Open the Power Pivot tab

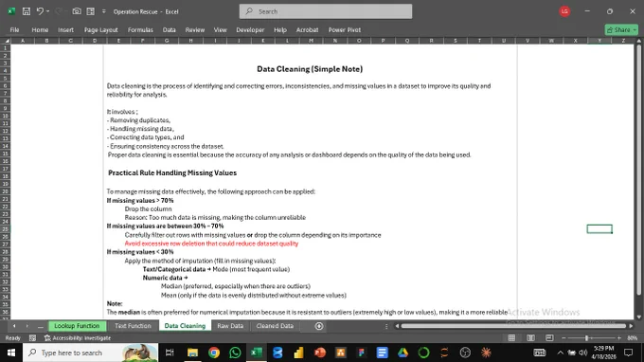coord(345,30)
